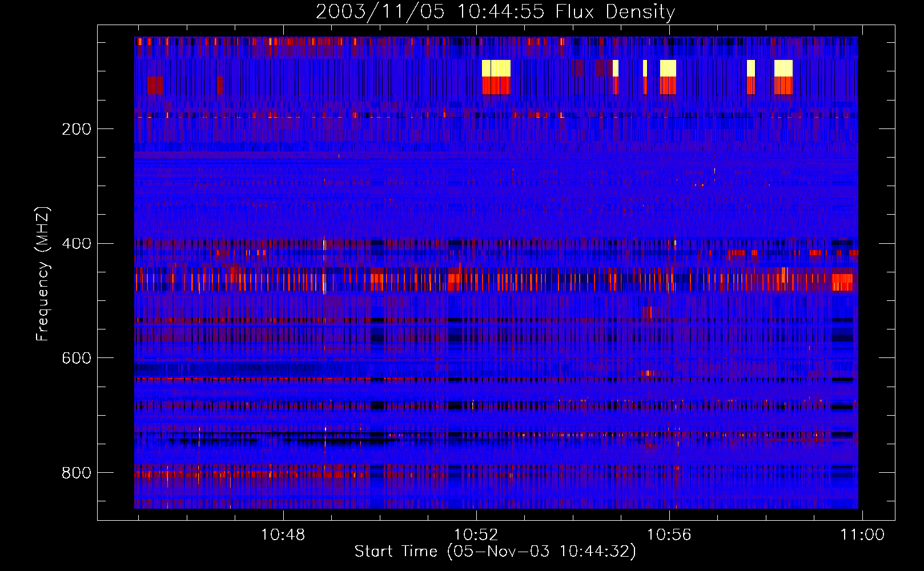
Task: Click the 400 frequency tick label
Action: point(77,244)
